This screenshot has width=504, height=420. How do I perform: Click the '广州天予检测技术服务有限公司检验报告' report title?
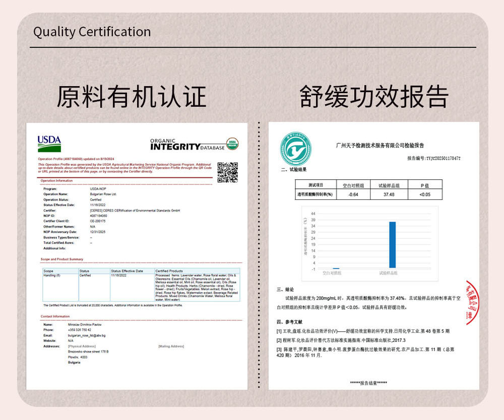pos(380,146)
